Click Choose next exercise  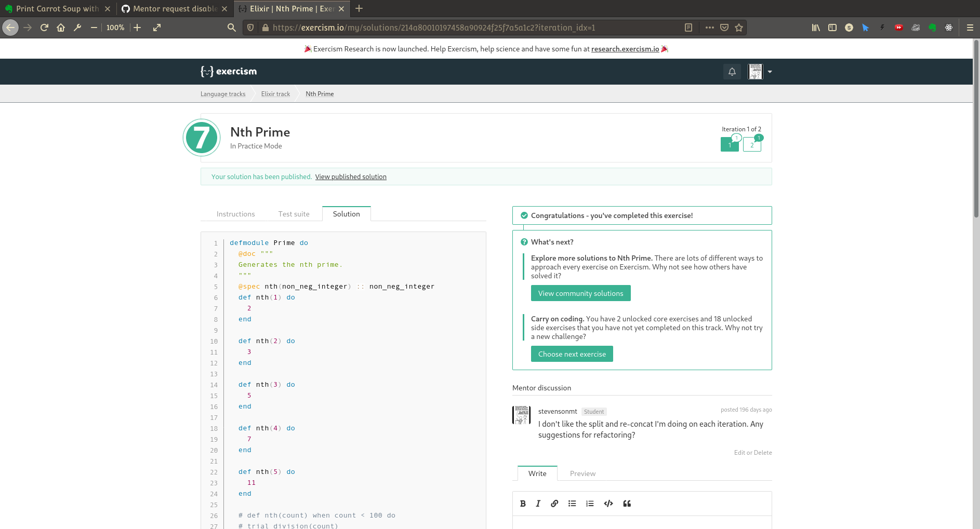[x=572, y=354]
